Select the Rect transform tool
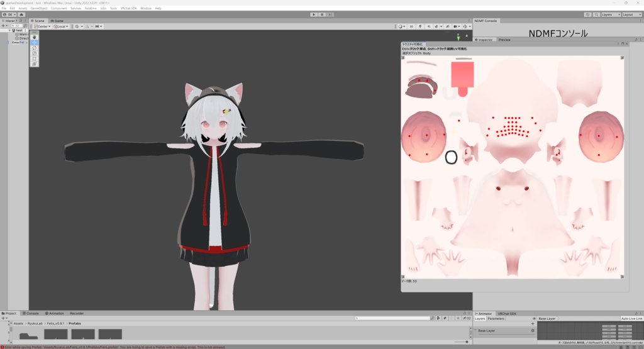 click(x=35, y=58)
